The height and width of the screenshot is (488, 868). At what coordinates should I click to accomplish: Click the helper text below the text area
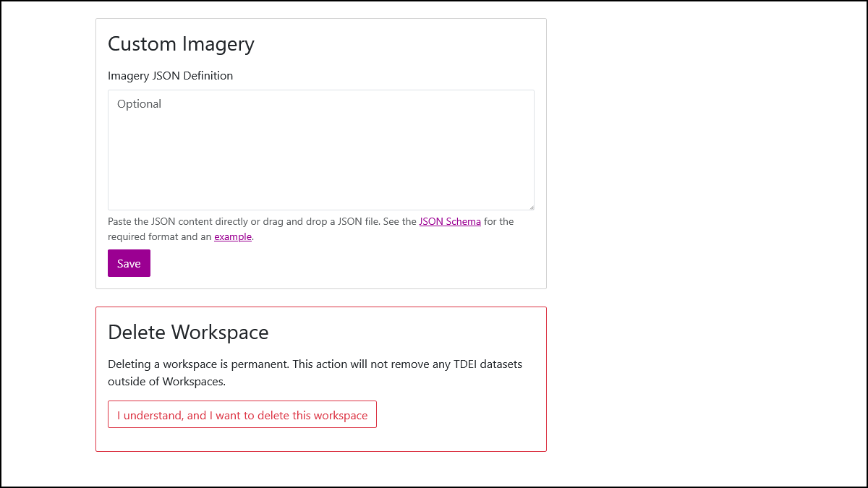click(x=311, y=228)
